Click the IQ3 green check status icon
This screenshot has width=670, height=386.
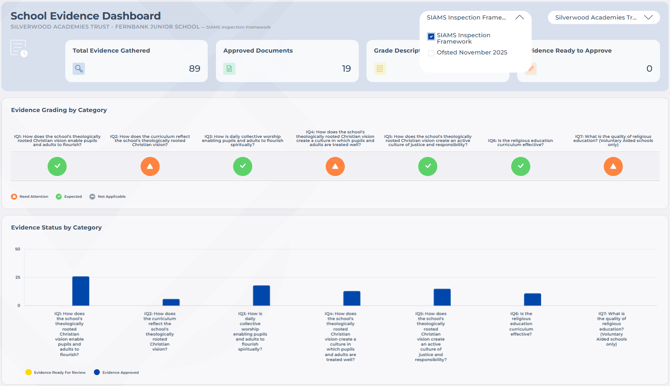(x=243, y=166)
